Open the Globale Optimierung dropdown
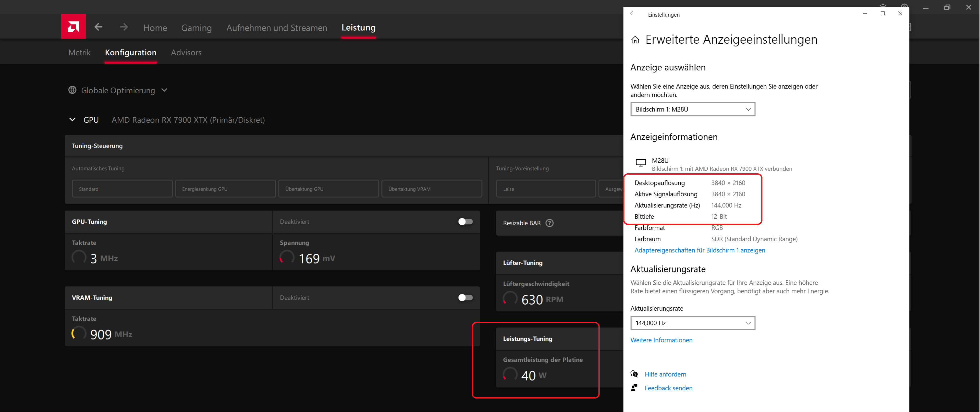980x412 pixels. tap(164, 90)
